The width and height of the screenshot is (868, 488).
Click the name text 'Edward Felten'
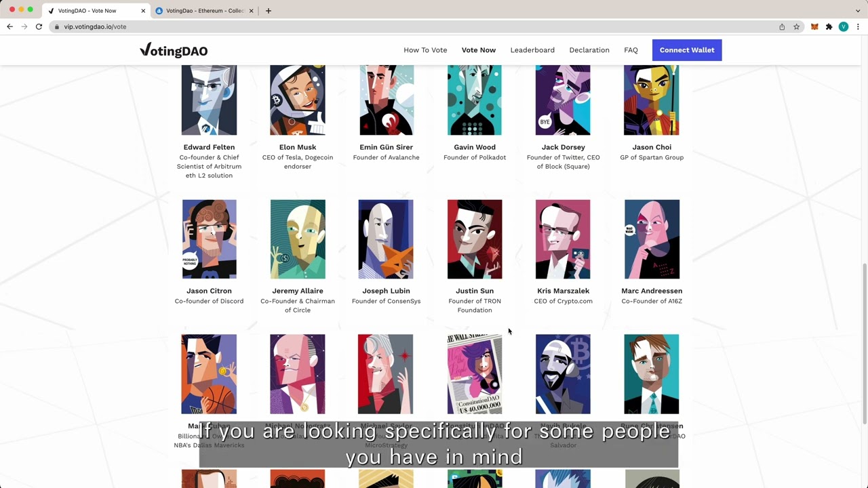click(x=209, y=147)
